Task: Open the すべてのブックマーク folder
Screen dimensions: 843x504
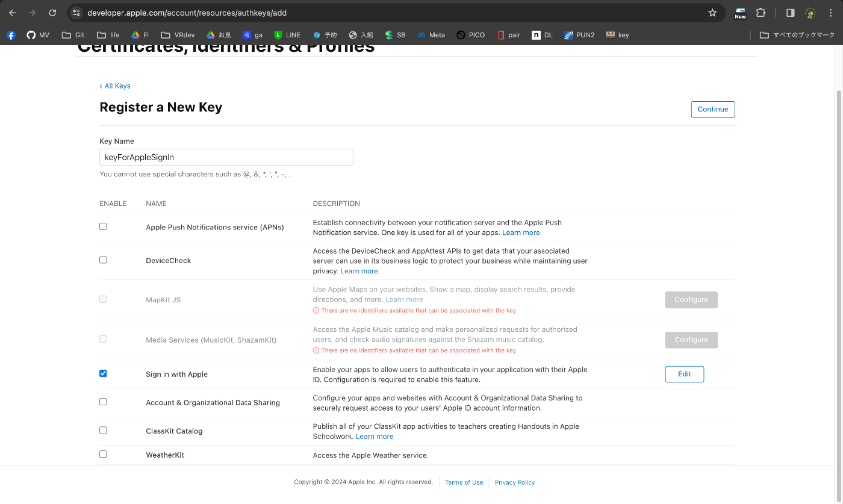Action: (x=797, y=35)
